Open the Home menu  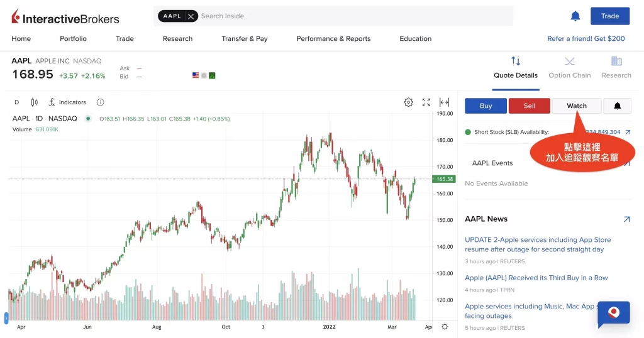(x=21, y=38)
